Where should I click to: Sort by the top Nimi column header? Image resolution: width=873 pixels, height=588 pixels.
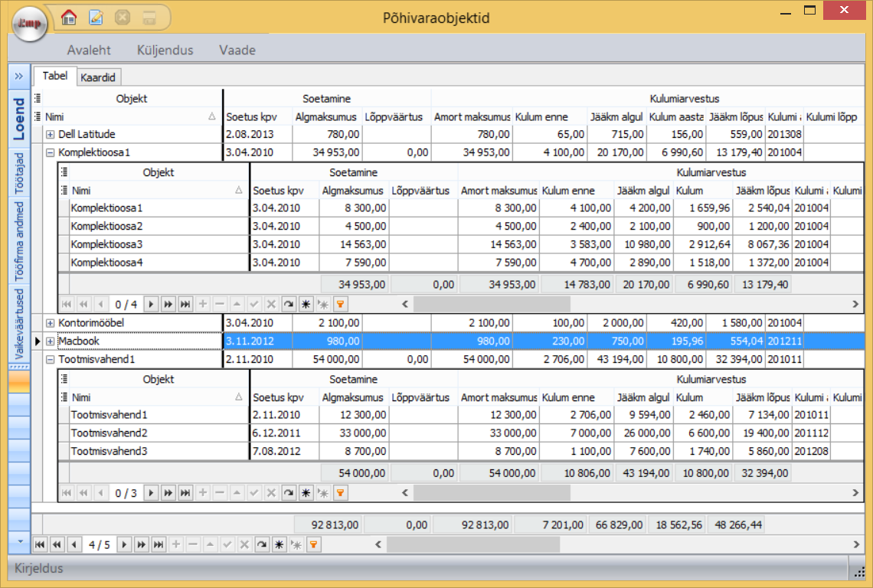pos(130,117)
